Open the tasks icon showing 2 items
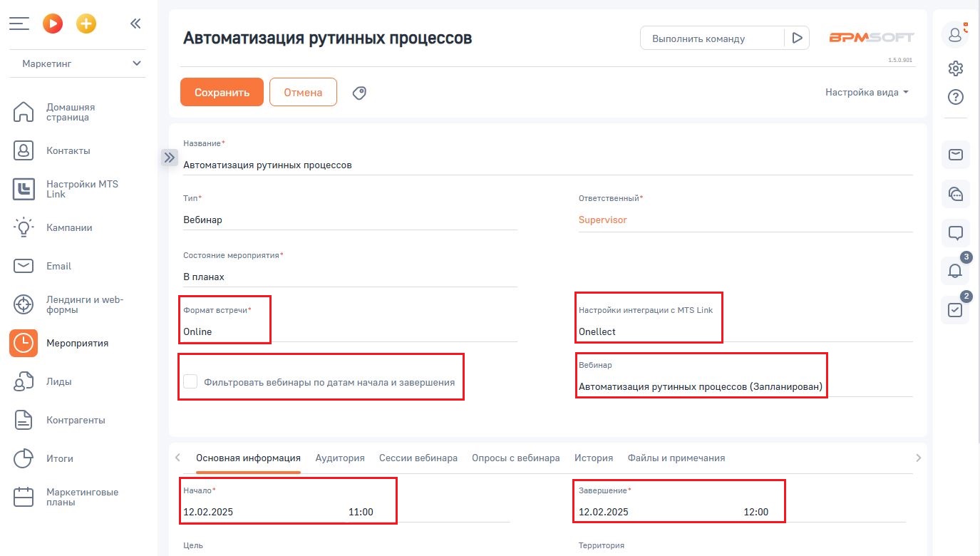The width and height of the screenshot is (980, 556). click(x=955, y=309)
